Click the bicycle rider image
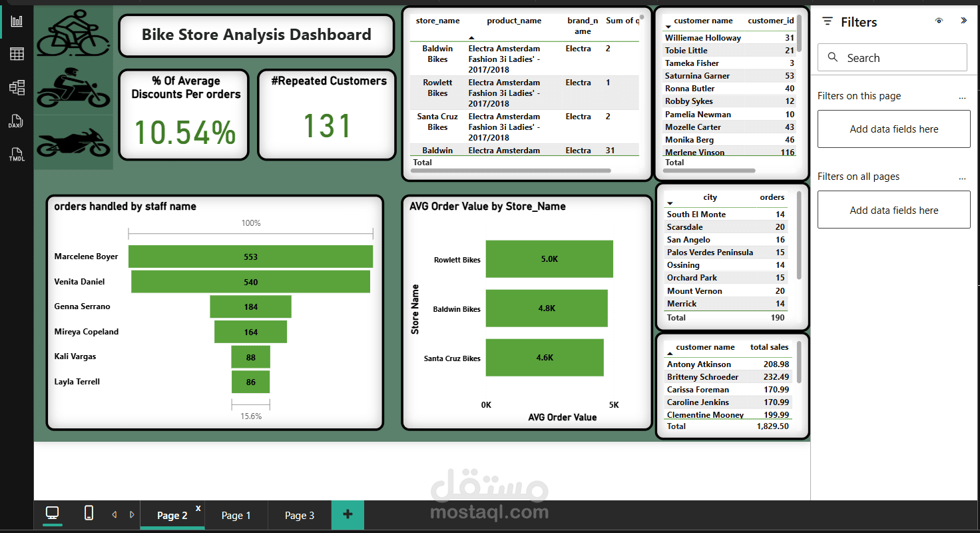This screenshot has height=533, width=980. click(73, 33)
